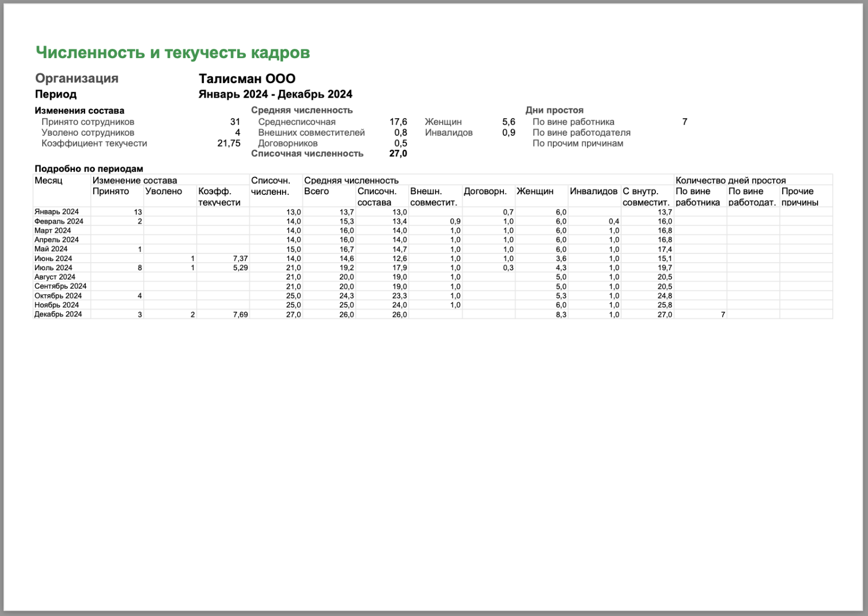
Task: Select the "Август 2024" row label
Action: [x=55, y=277]
